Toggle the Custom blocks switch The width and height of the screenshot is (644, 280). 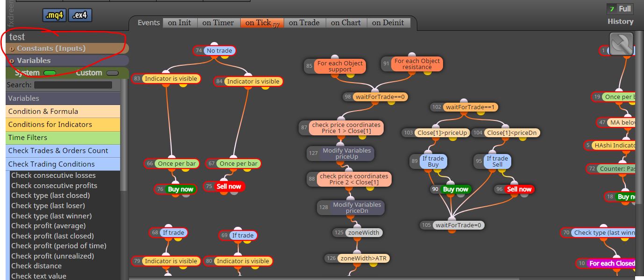coord(112,73)
